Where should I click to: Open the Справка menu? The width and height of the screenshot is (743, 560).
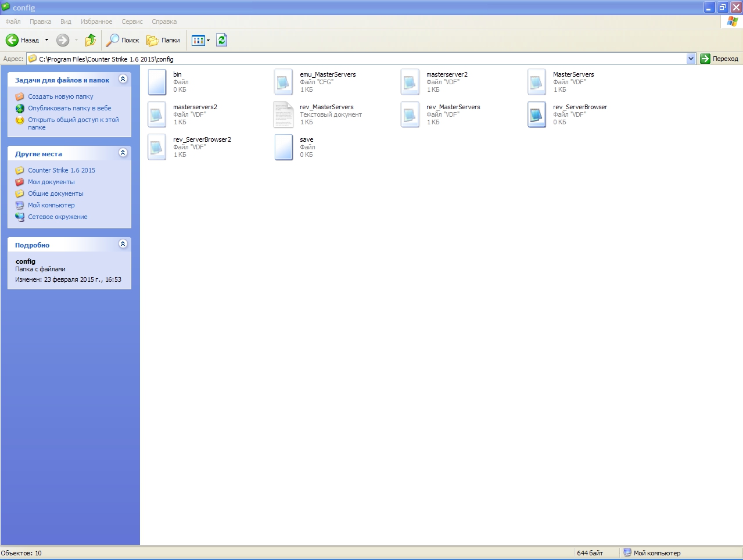click(164, 21)
